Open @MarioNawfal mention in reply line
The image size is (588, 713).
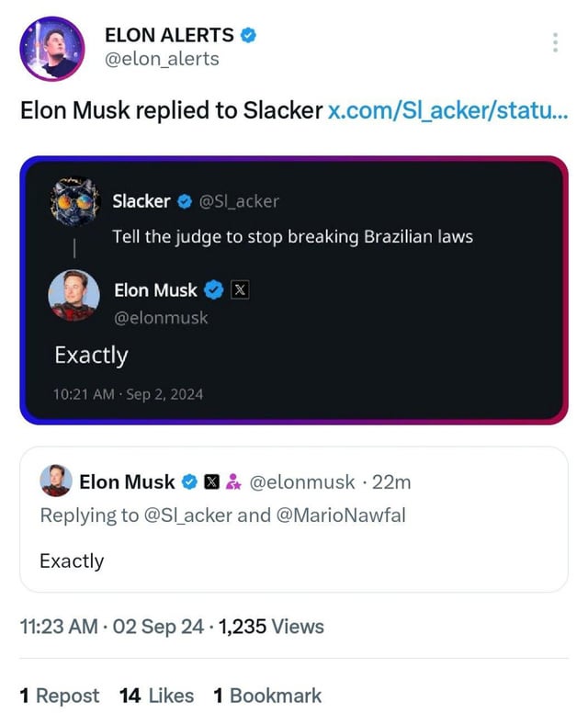click(338, 515)
